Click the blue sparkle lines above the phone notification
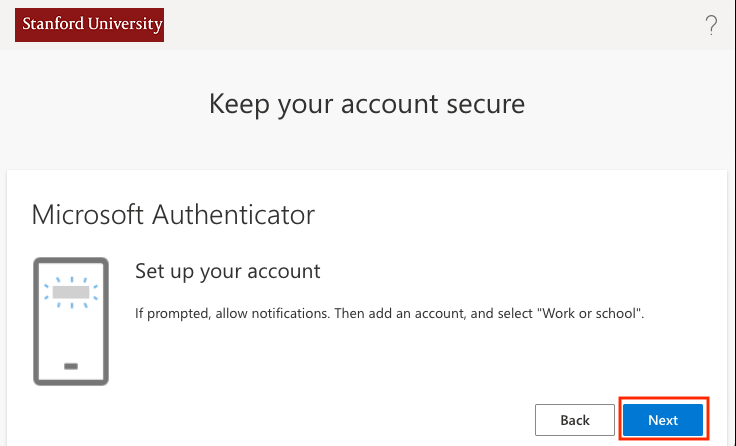736x446 pixels. coord(71,279)
